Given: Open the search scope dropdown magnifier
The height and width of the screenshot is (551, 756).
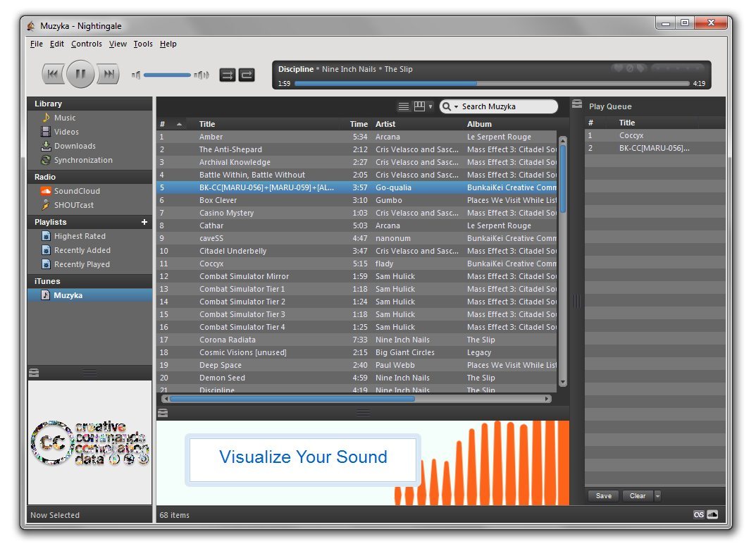Looking at the screenshot, I should [x=450, y=106].
